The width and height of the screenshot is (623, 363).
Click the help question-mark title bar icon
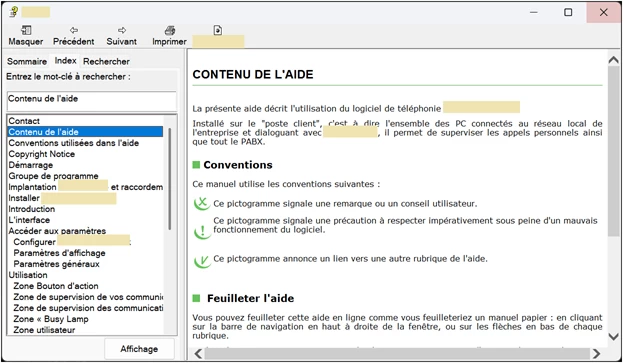click(x=14, y=12)
